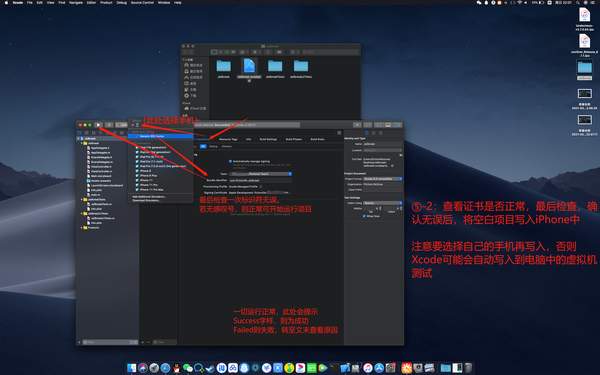Open Launchpad rocket icon in Dock
This screenshot has height=375, width=600.
click(x=154, y=368)
